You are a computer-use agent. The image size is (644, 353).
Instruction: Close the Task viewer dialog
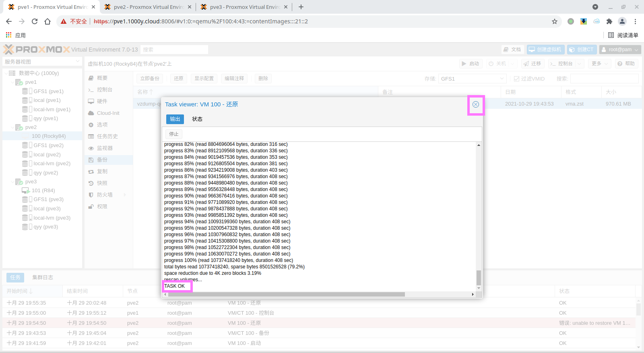[x=475, y=104]
